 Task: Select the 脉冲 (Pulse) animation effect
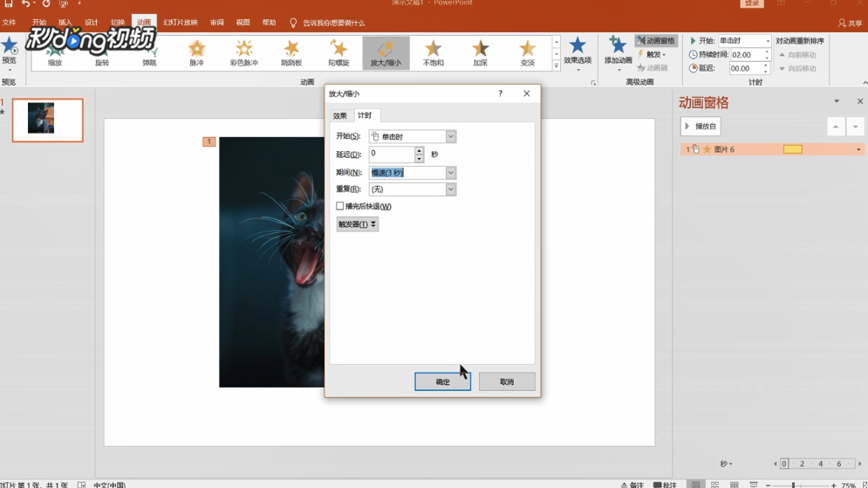tap(196, 53)
